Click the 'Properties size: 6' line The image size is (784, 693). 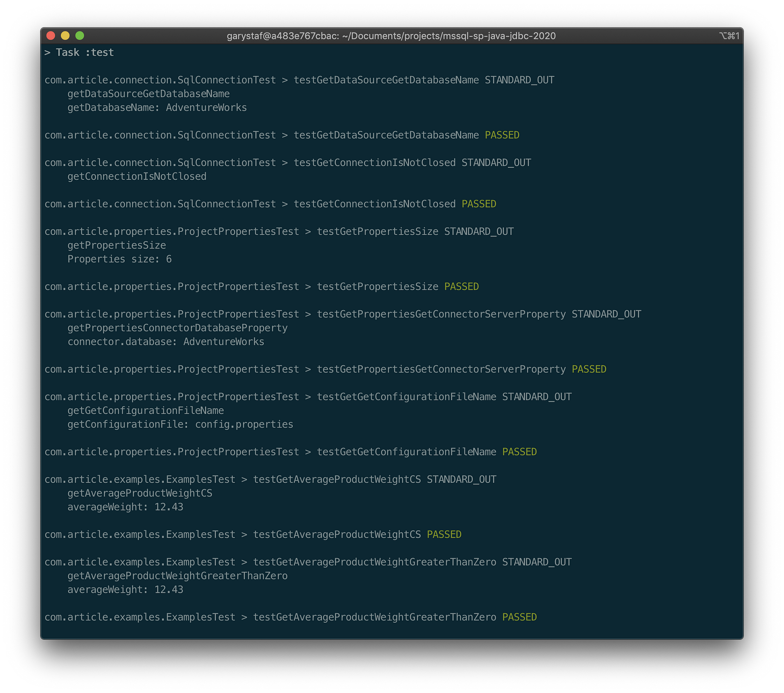pyautogui.click(x=119, y=259)
